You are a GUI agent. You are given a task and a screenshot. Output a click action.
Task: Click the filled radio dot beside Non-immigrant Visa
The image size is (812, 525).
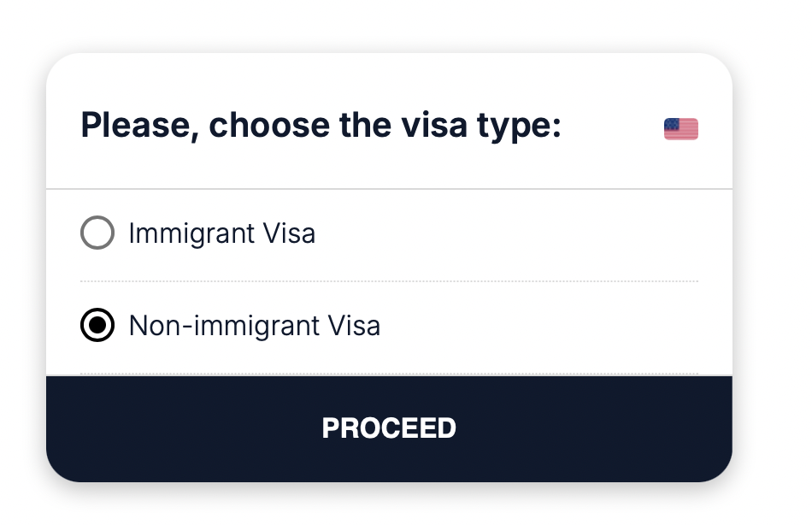pos(97,326)
